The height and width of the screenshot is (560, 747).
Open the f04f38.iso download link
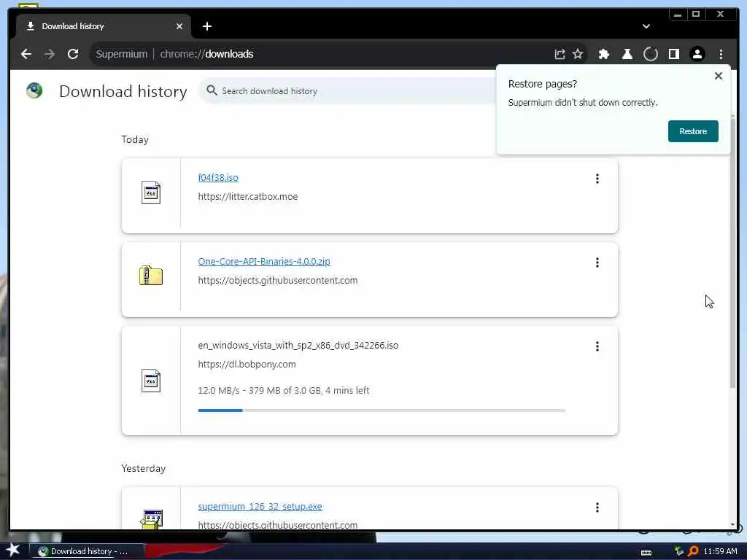[x=218, y=177]
